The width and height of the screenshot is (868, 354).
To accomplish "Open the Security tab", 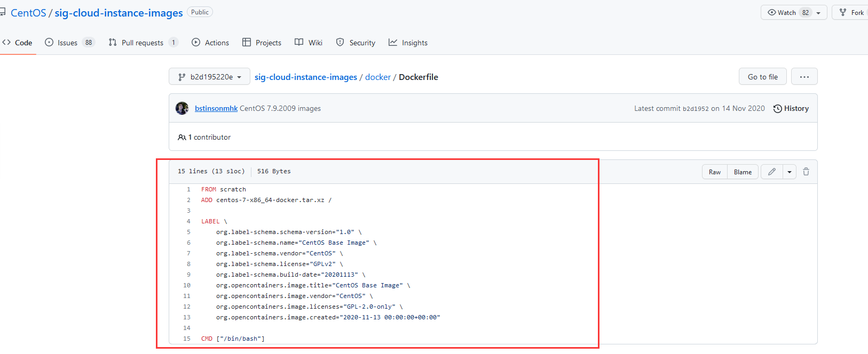I will click(356, 43).
